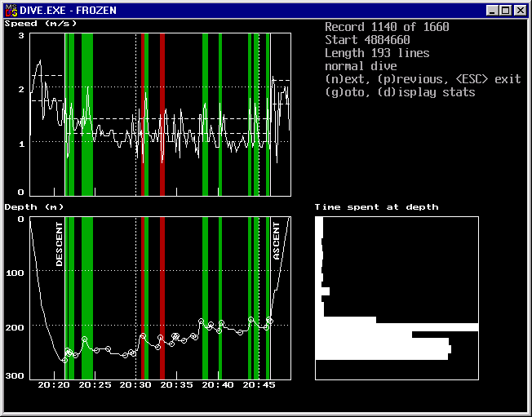Image resolution: width=532 pixels, height=417 pixels.
Task: Click the '(g)oto' command text
Action: 347,92
